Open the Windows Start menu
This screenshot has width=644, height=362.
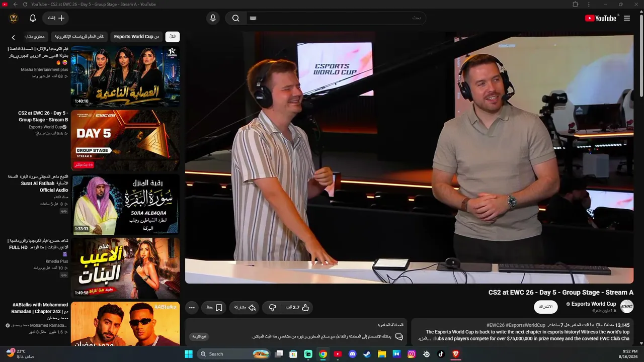pos(189,354)
